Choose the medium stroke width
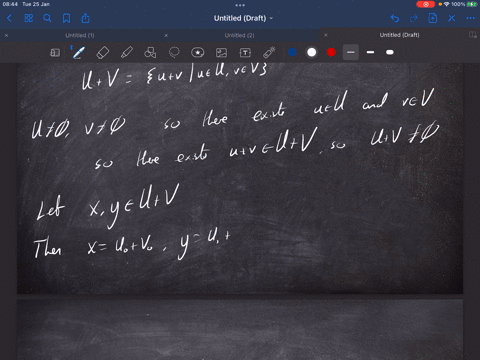 point(370,52)
